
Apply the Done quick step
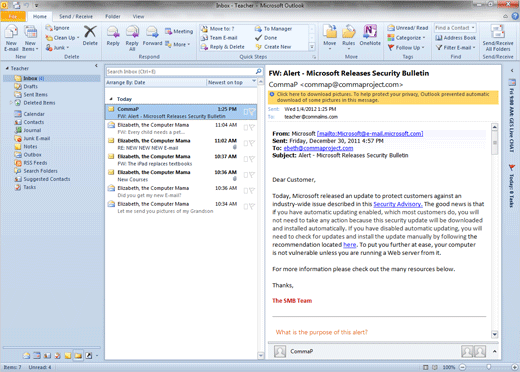point(266,38)
